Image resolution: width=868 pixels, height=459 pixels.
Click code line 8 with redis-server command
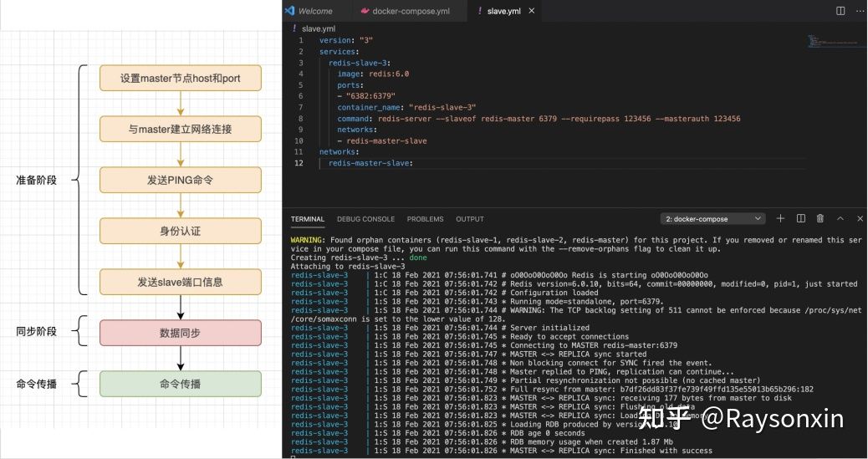[x=539, y=119]
